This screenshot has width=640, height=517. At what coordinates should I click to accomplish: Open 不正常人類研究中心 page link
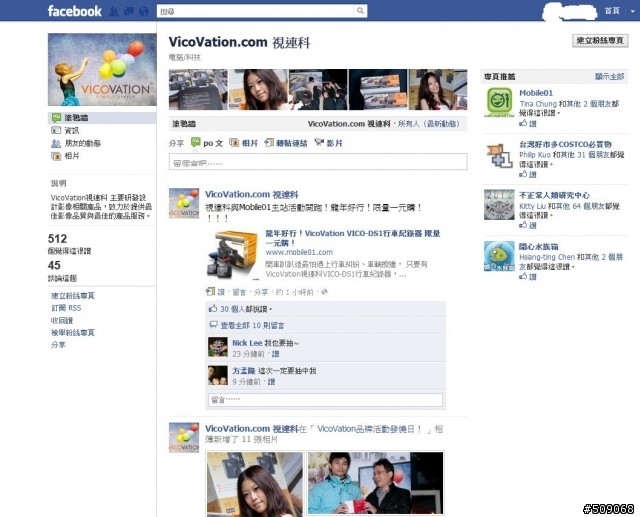(554, 195)
